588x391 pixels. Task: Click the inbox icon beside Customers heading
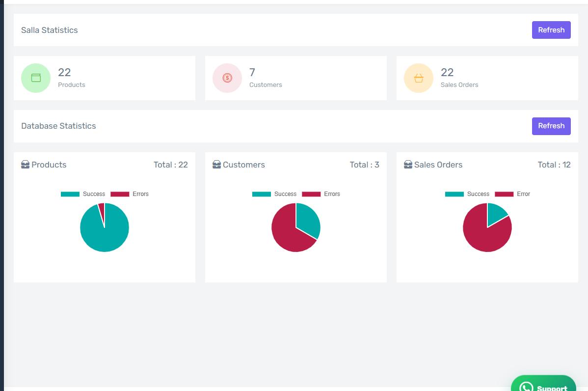click(216, 165)
